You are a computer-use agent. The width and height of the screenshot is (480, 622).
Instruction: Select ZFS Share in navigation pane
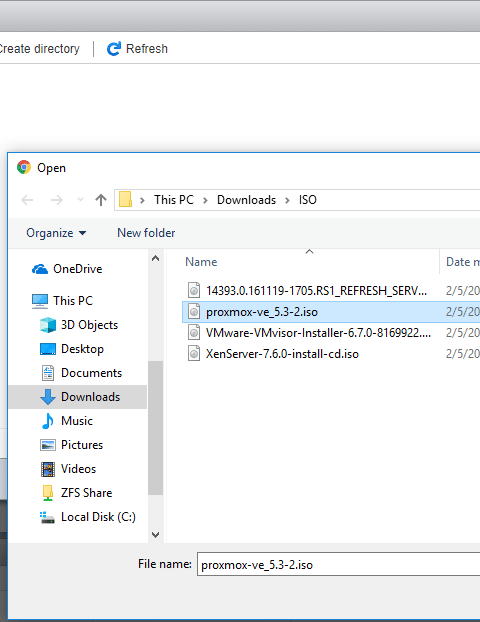click(86, 493)
